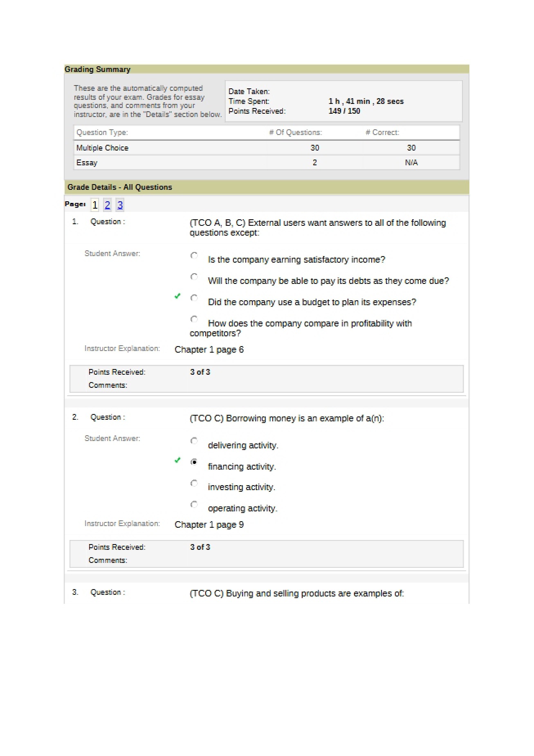534x756 pixels.
Task: Select radio for 'Is the company earning satisfactory income?'
Action: (194, 256)
